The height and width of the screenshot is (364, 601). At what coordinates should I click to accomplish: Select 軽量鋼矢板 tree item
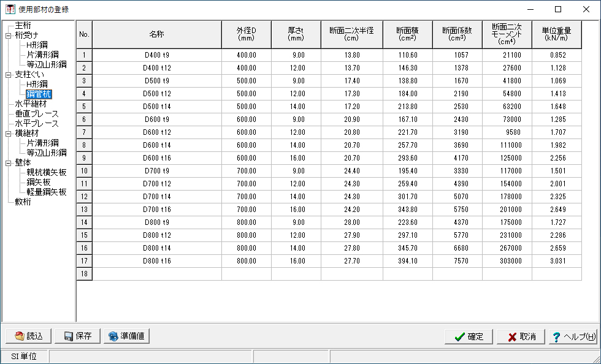47,192
